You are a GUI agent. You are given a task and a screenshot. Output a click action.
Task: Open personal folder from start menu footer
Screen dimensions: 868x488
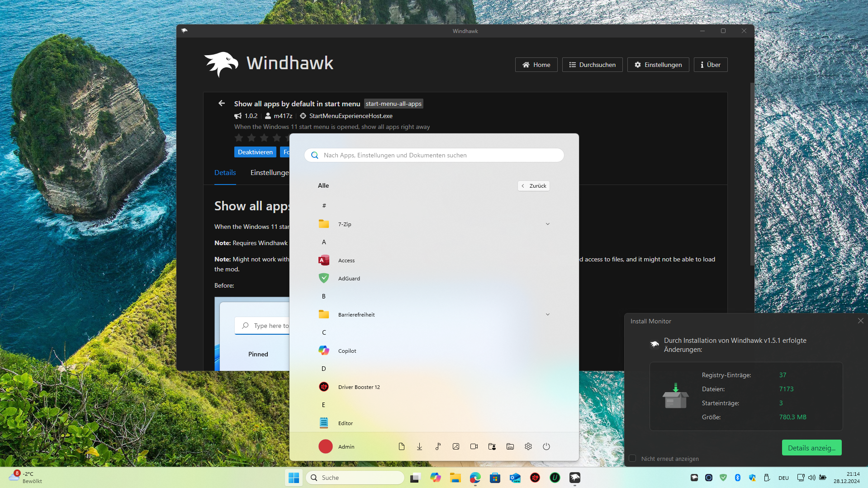click(x=492, y=446)
